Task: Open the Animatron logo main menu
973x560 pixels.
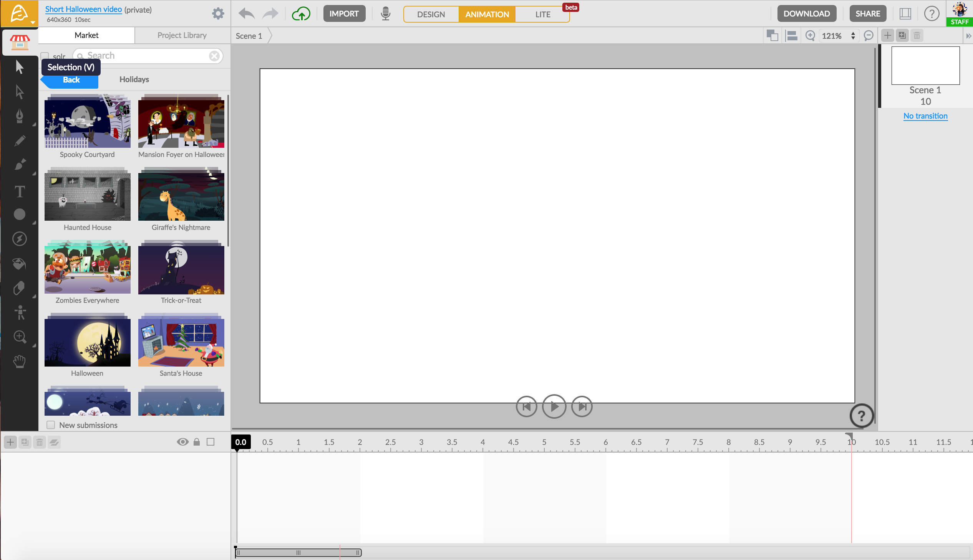Action: pyautogui.click(x=19, y=13)
